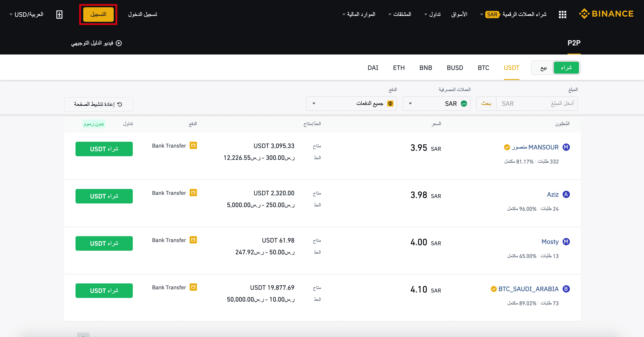Click the refresh page circular arrow icon

pyautogui.click(x=120, y=104)
